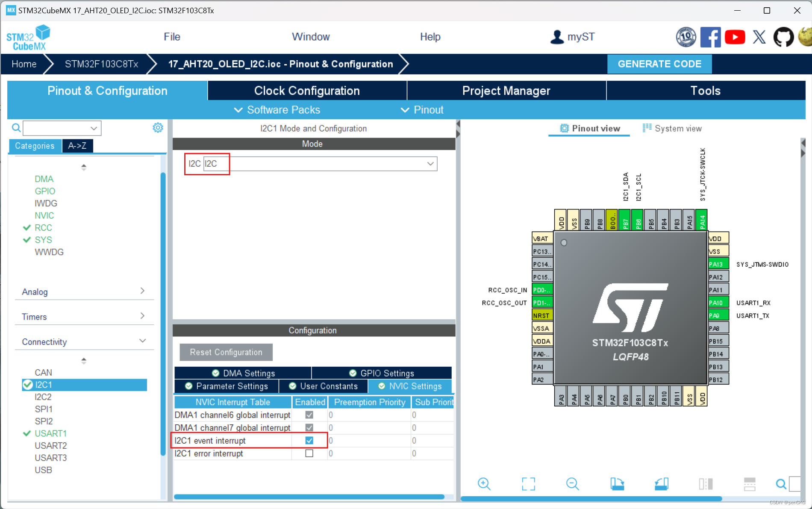Click the STM32CubeMX logo
The height and width of the screenshot is (509, 812).
[x=28, y=38]
